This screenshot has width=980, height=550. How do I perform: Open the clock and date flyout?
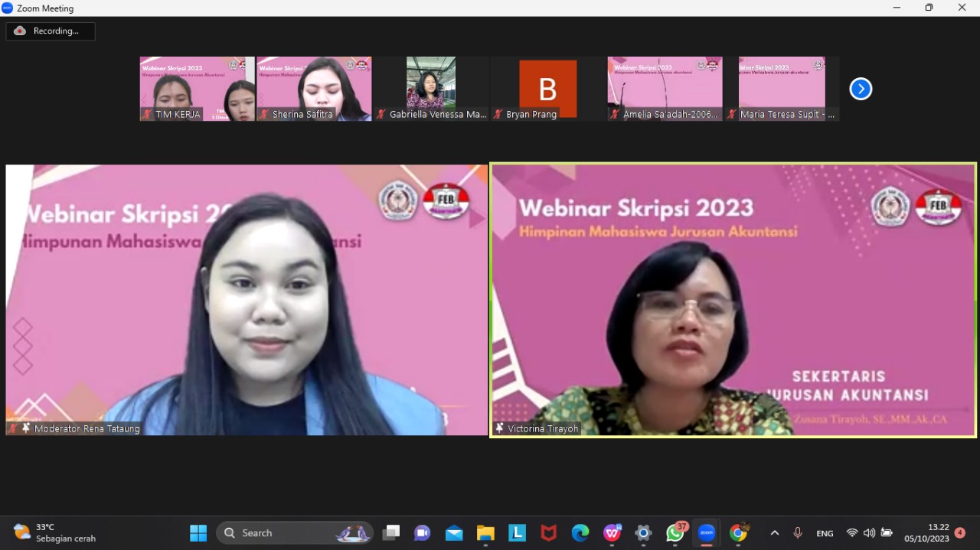[926, 533]
